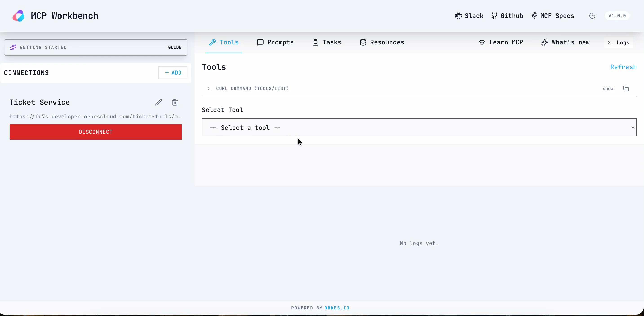Open the Slack community link

[x=469, y=15]
